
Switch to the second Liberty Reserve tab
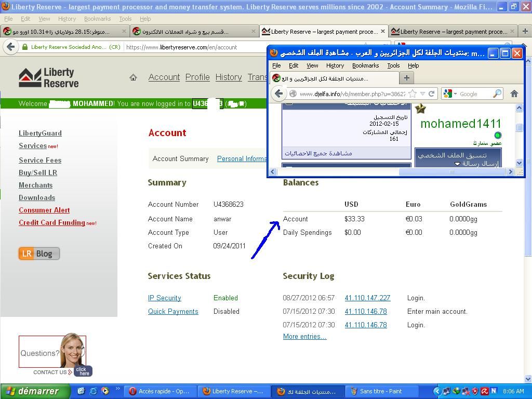point(453,31)
